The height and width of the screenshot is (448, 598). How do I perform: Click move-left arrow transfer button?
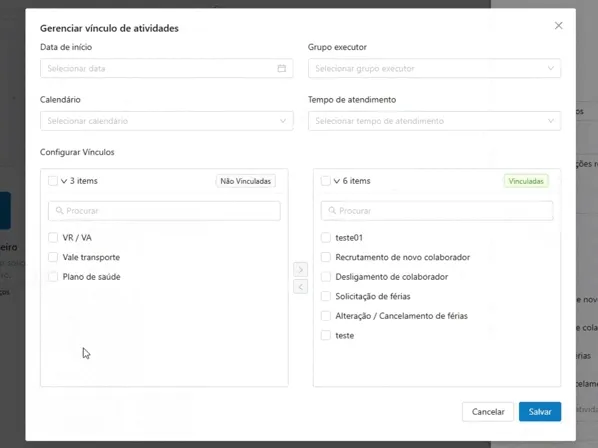pos(301,287)
